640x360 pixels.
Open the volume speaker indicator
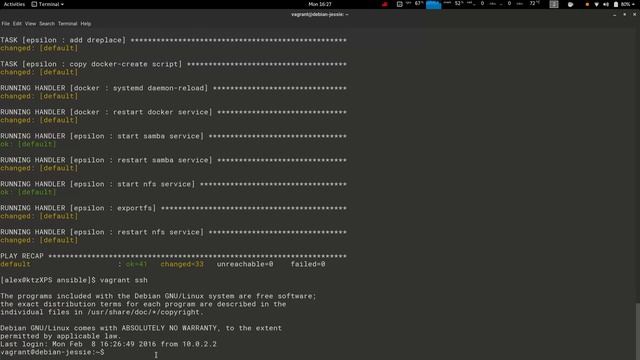[606, 4]
